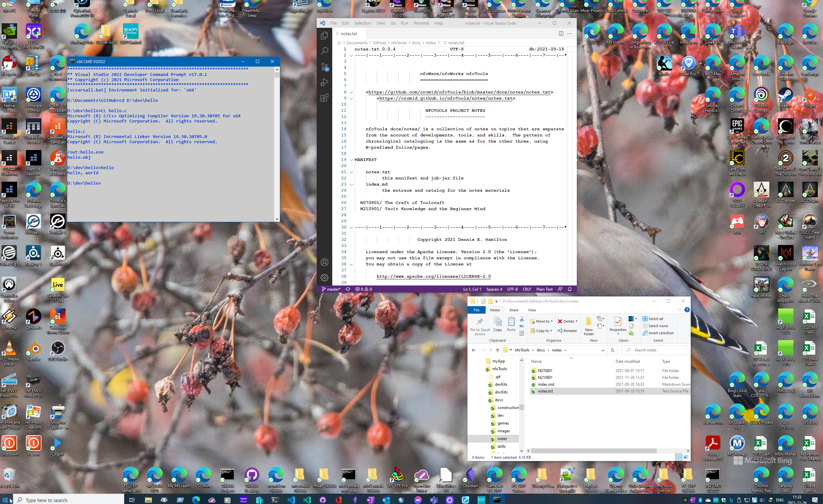Open the address bar history dropdown
The image size is (823, 504).
pyautogui.click(x=603, y=350)
